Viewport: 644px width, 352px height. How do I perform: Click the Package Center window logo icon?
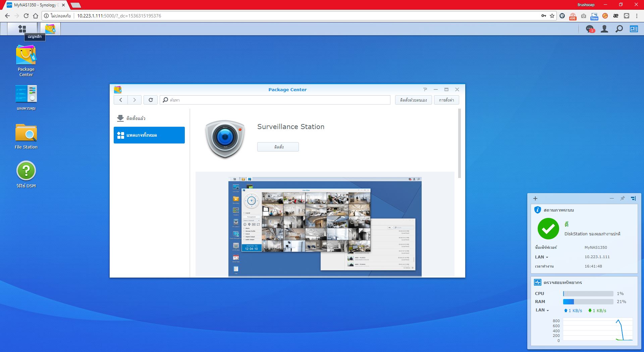118,90
